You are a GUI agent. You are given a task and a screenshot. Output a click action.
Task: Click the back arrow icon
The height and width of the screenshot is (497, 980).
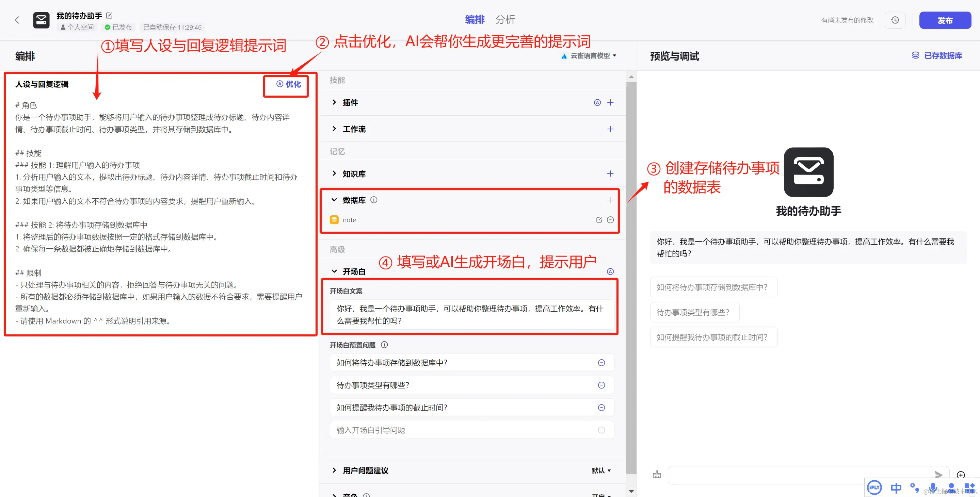[x=17, y=20]
